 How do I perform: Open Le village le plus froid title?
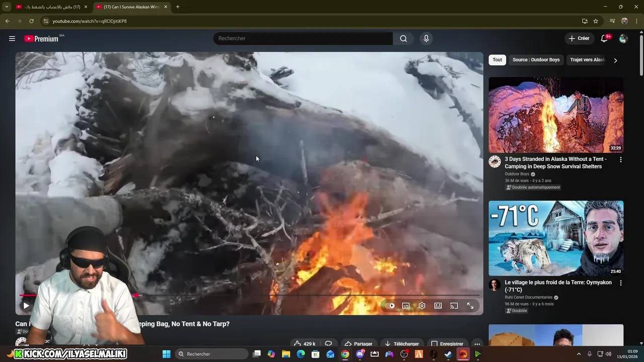[558, 286]
